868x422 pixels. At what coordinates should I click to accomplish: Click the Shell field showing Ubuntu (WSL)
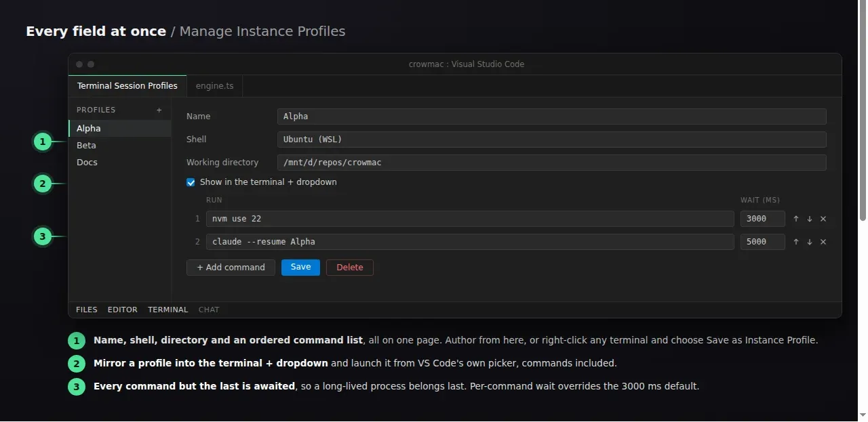[552, 140]
